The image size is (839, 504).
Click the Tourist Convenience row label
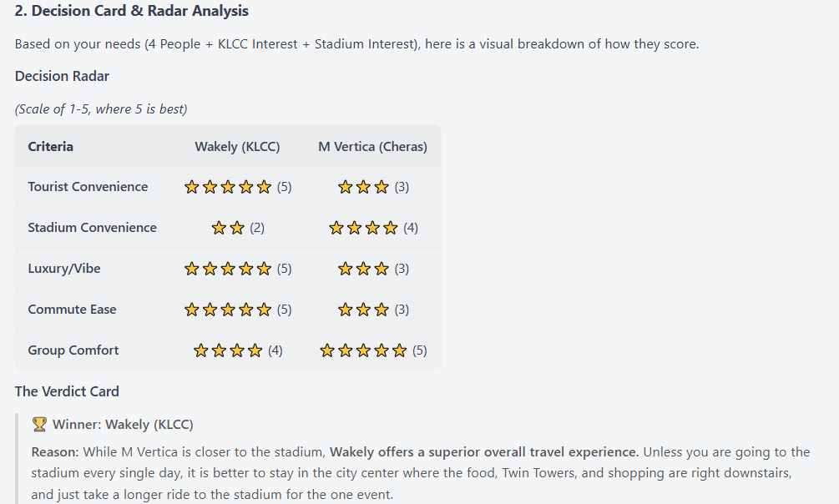(88, 187)
